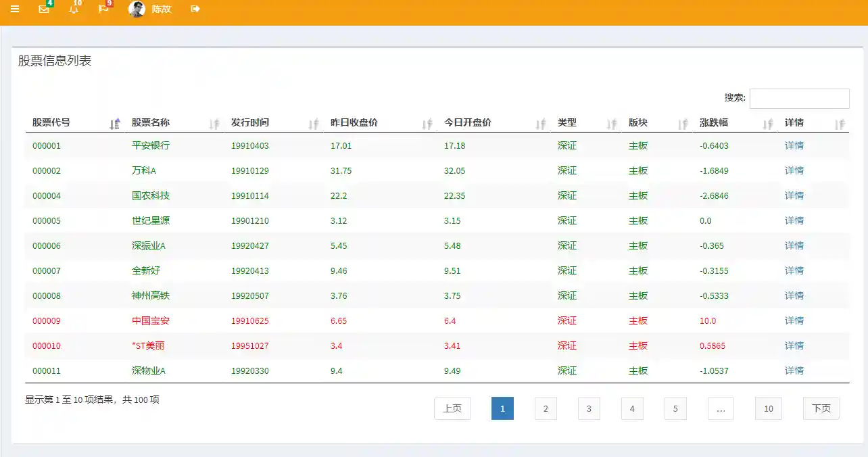Screen dimensions: 868x457
Task: Go to next page with 下页 button
Action: pyautogui.click(x=821, y=408)
